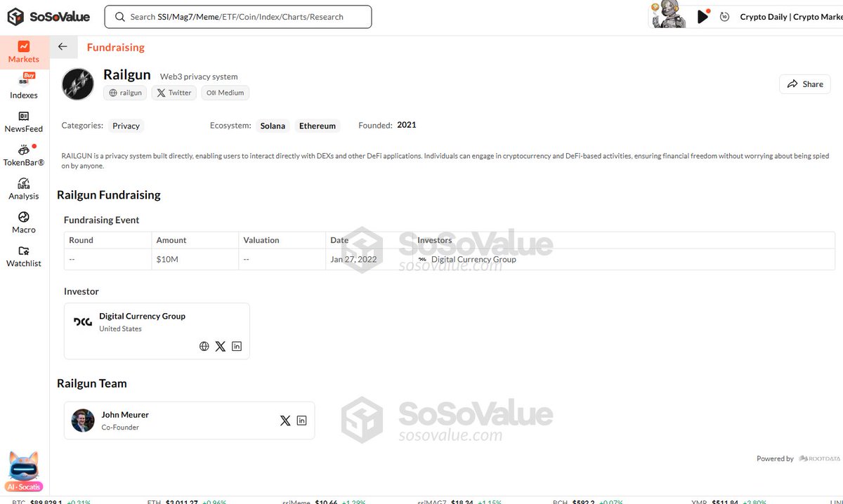
Task: Open the Markets section in the sidebar
Action: tap(23, 51)
